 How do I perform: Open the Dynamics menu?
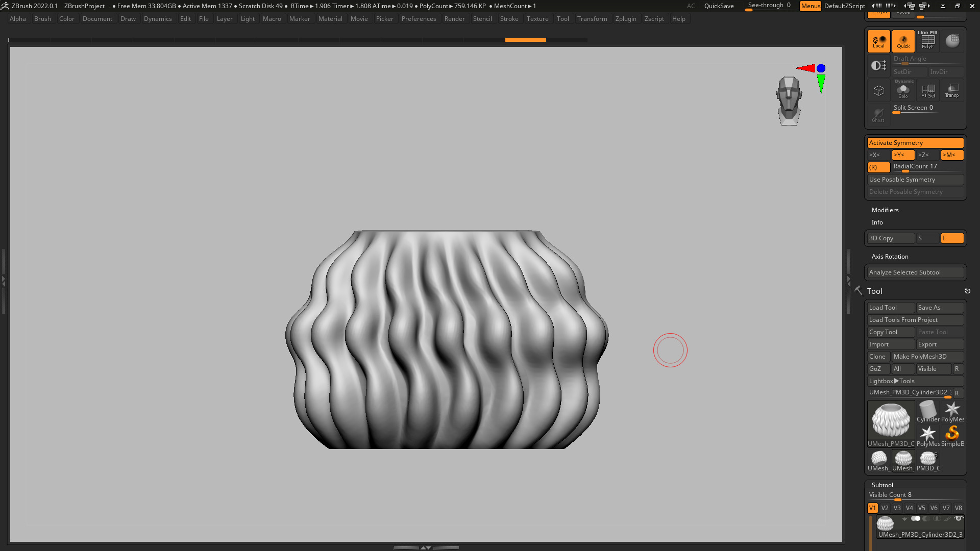158,19
